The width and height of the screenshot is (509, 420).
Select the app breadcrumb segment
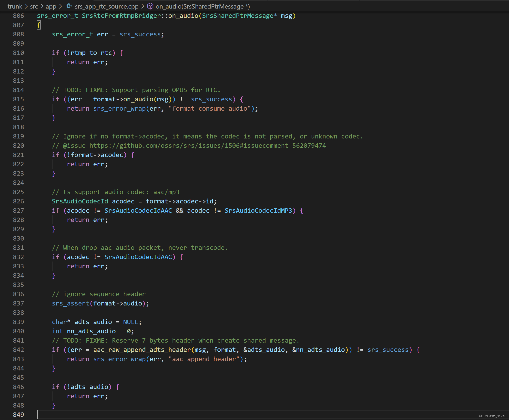pos(51,6)
